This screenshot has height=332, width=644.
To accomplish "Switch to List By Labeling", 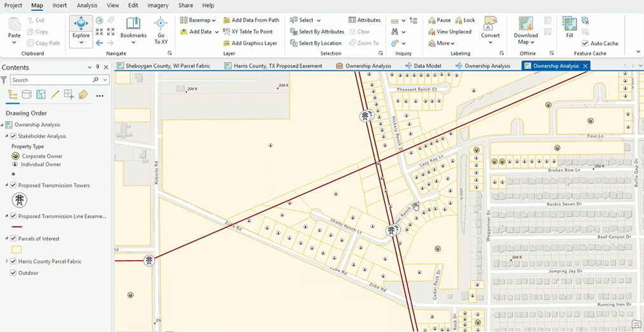I will point(83,95).
